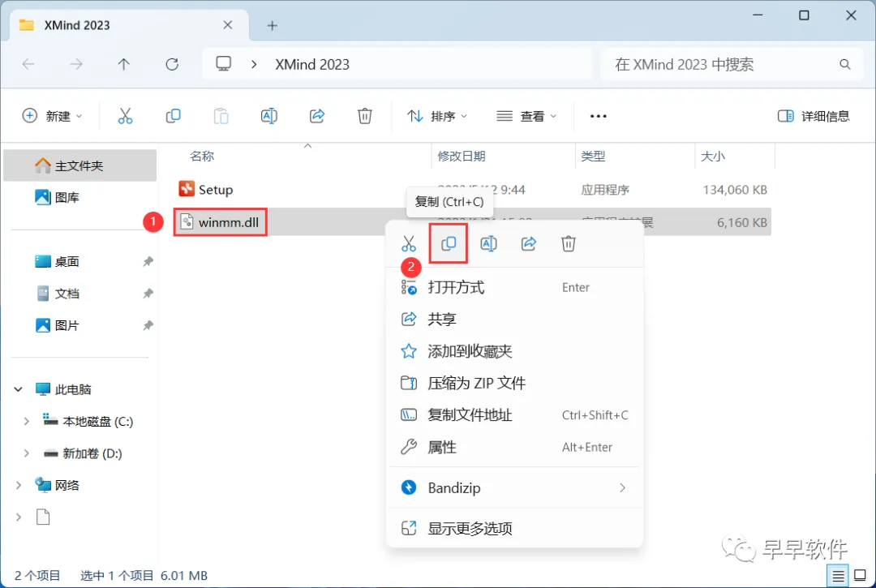Click the Cut icon in the toolbar
This screenshot has width=876, height=588.
pos(125,116)
